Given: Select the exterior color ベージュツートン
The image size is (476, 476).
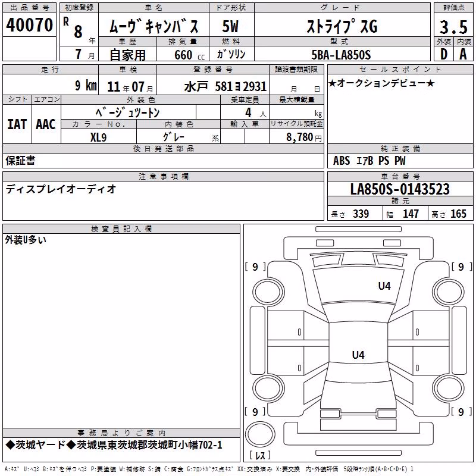Looking at the screenshot, I should click(x=127, y=112).
